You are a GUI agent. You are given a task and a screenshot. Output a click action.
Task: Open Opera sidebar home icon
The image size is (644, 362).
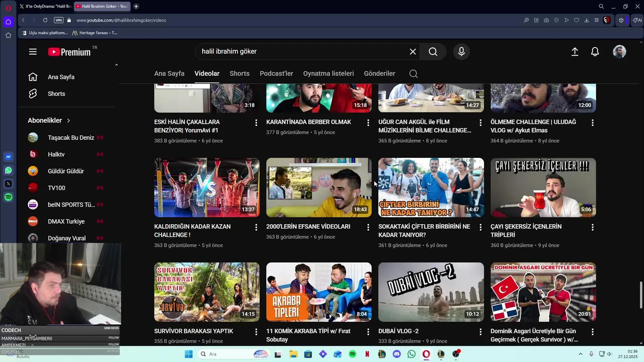pyautogui.click(x=9, y=22)
